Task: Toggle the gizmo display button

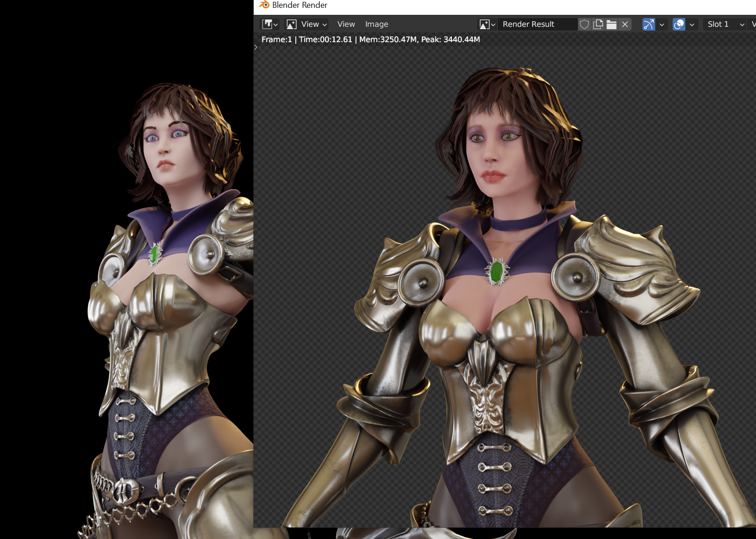Action: 649,24
